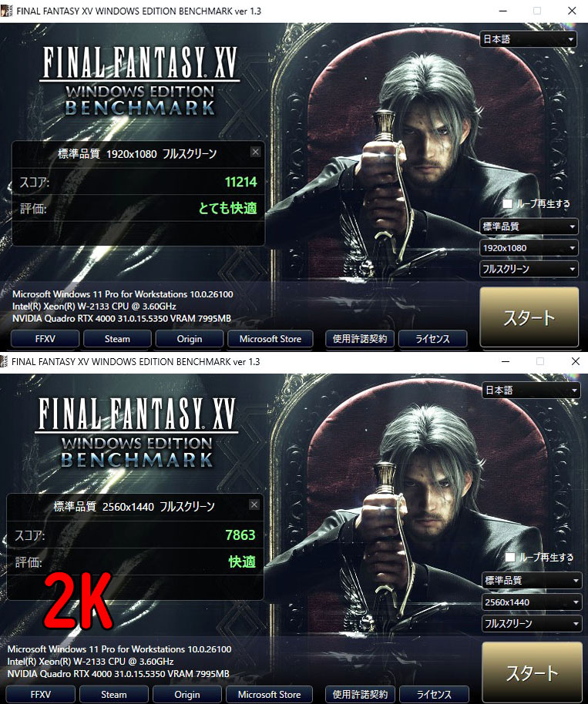
Task: Expand the 標準品質 quality dropdown in top window
Action: coord(529,226)
